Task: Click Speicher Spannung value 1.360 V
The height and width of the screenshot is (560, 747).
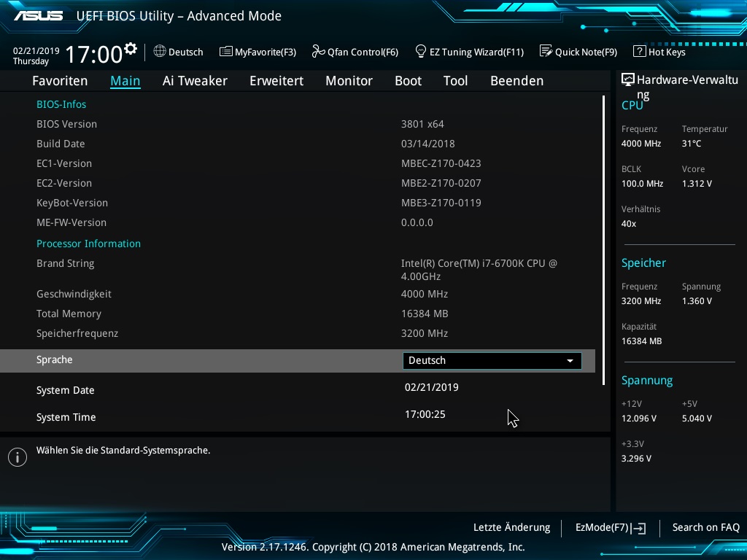Action: point(697,301)
